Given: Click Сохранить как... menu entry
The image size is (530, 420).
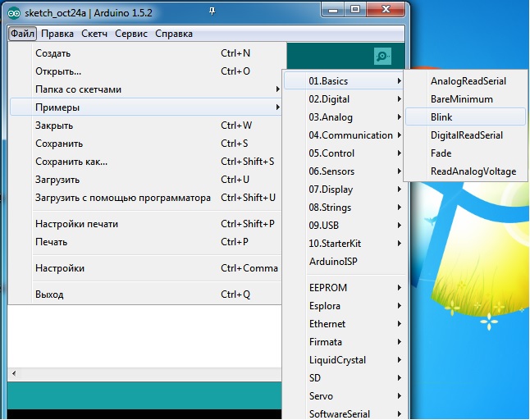Looking at the screenshot, I should point(71,162).
